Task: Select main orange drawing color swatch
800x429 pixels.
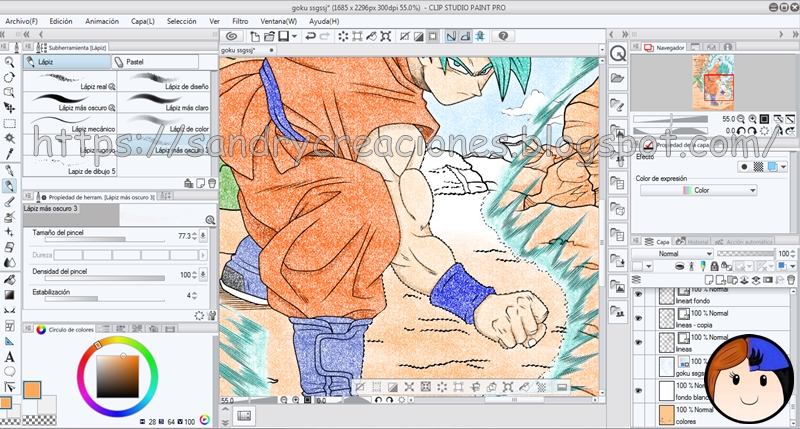Action: (x=32, y=390)
